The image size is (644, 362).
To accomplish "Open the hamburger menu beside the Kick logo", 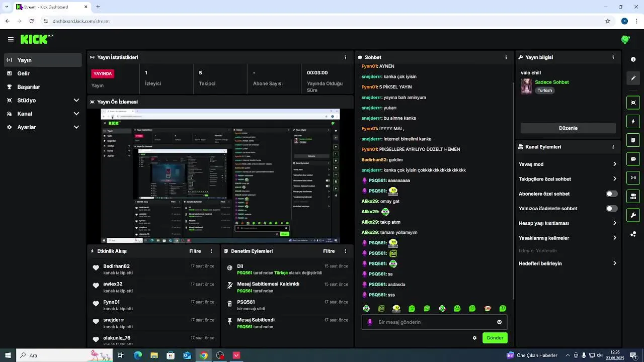I will click(x=11, y=39).
